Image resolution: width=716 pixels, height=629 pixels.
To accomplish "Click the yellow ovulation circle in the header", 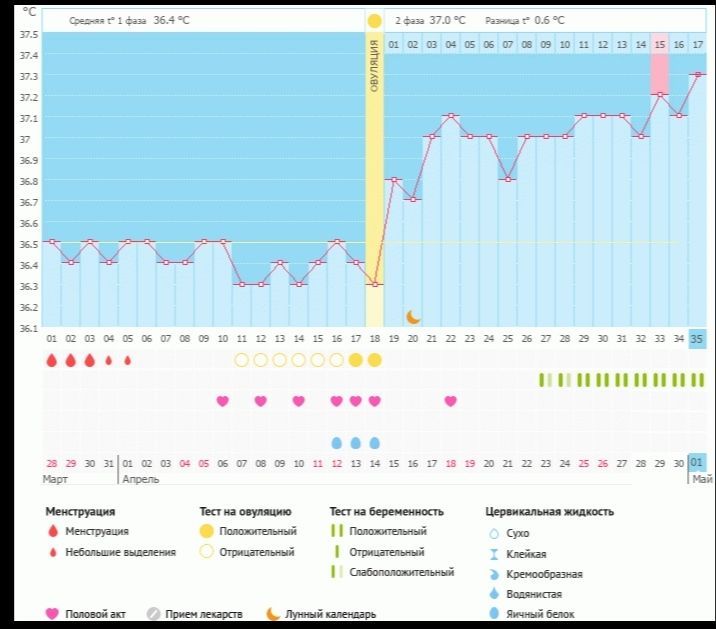I will (374, 20).
